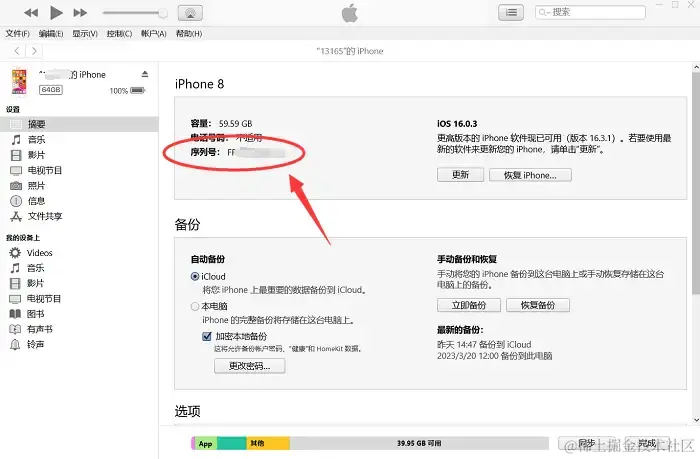Click the 恢复 iPhone... button
This screenshot has width=700, height=459.
(x=530, y=175)
